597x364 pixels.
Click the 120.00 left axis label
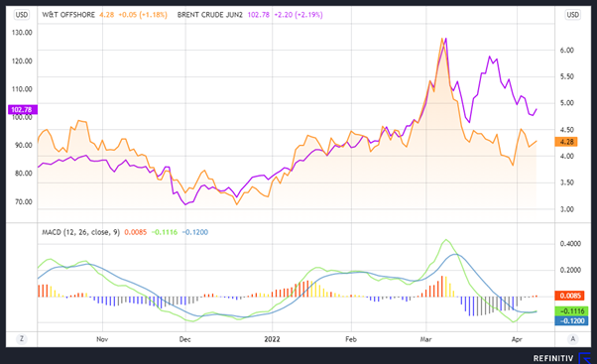[22, 61]
